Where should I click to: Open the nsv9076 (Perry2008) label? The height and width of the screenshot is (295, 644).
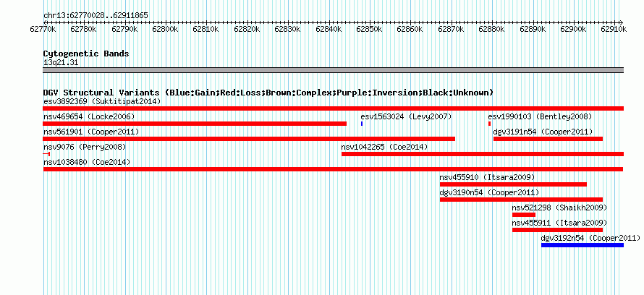(x=85, y=147)
